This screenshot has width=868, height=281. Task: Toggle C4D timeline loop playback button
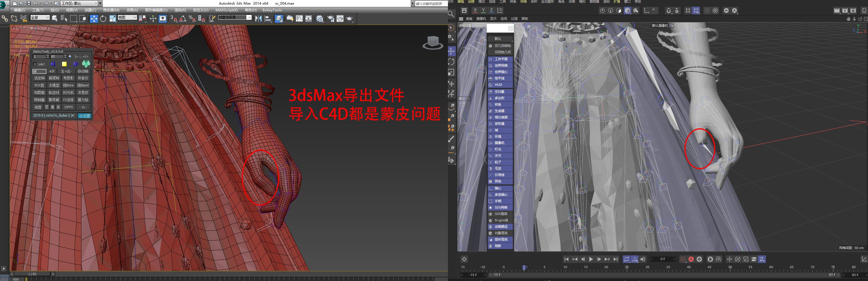[x=626, y=259]
